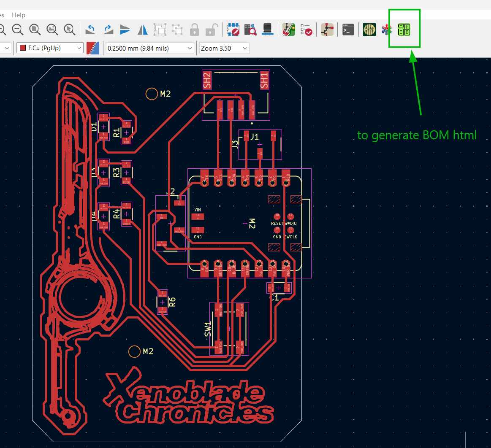The image size is (491, 448).
Task: Click the RESET test pad
Action: 277,216
